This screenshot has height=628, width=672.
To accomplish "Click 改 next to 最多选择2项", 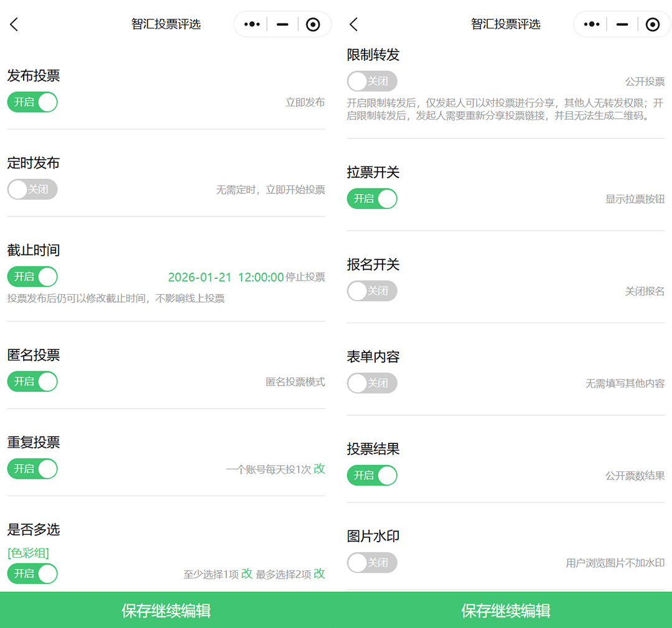I will 319,573.
